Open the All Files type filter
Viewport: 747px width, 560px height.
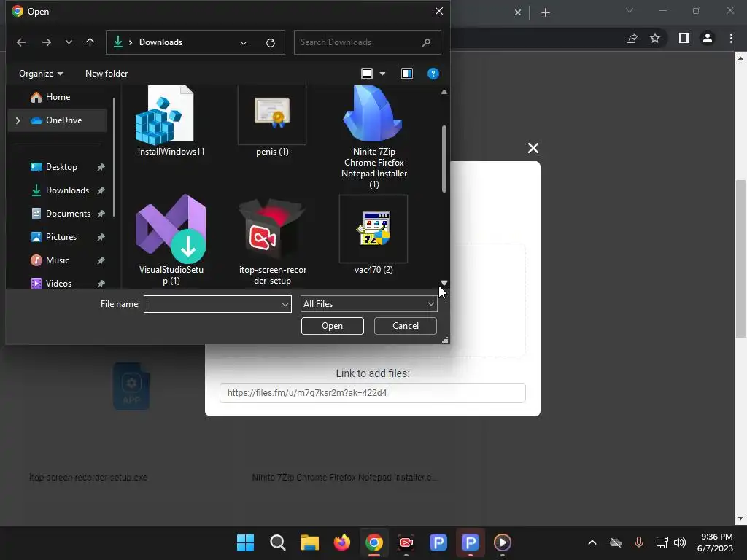tap(368, 304)
